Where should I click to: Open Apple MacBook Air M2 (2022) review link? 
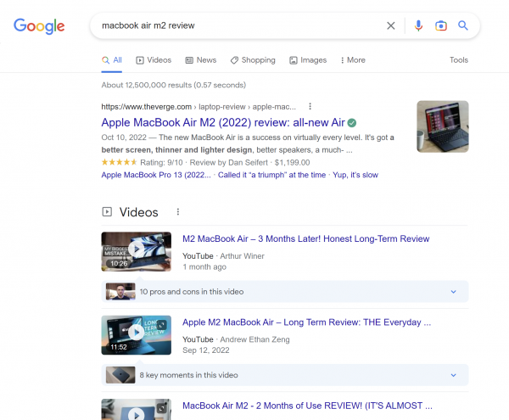223,123
